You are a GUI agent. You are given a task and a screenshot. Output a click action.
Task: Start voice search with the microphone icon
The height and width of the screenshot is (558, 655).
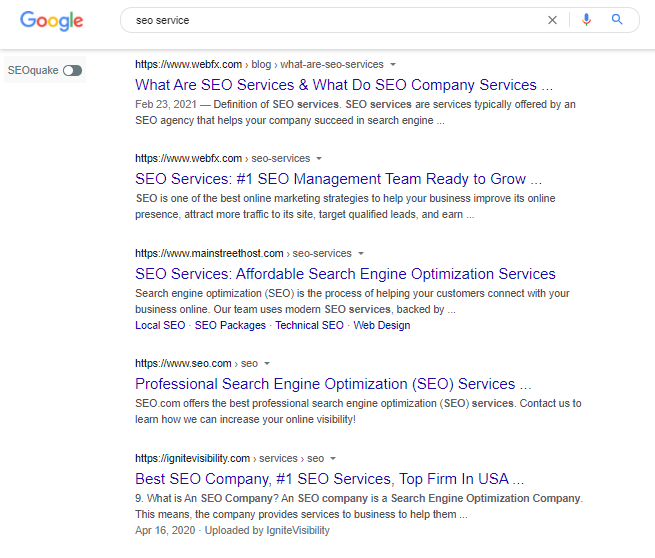586,20
